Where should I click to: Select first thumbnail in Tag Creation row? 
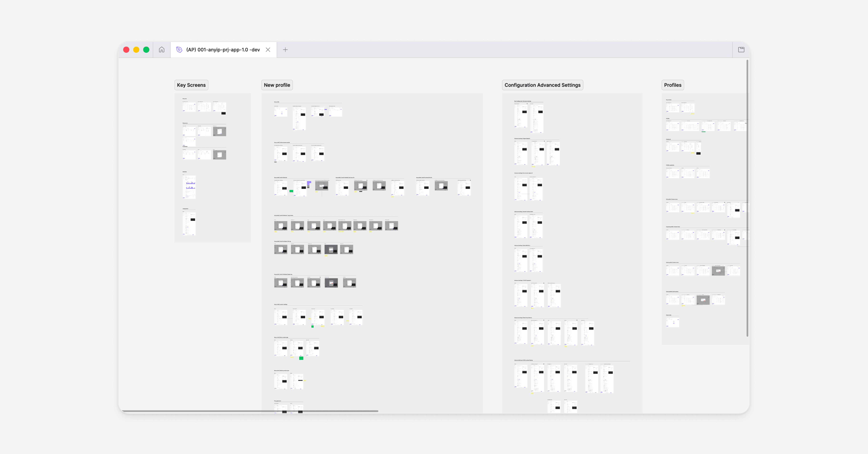tap(281, 226)
